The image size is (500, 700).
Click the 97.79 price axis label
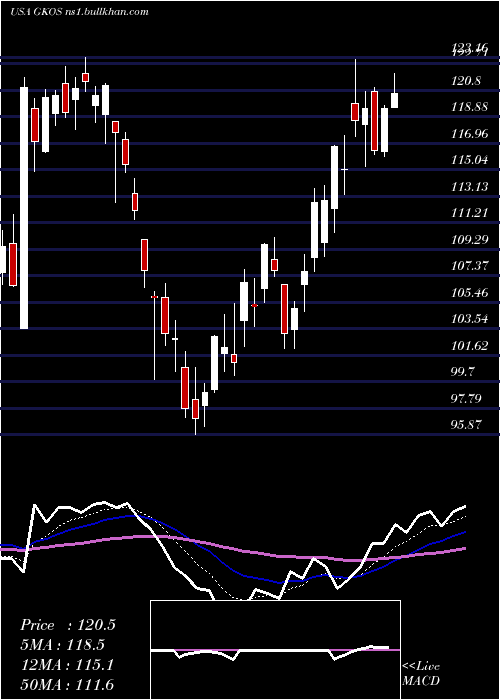pyautogui.click(x=467, y=398)
